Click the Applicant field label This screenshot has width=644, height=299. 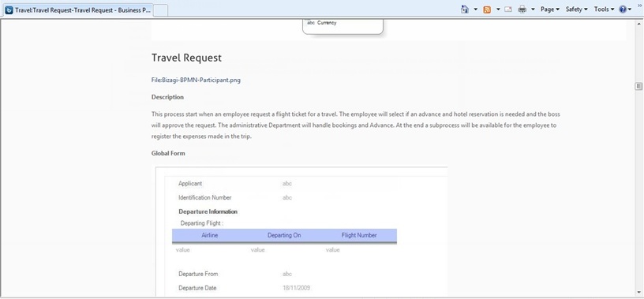[190, 184]
